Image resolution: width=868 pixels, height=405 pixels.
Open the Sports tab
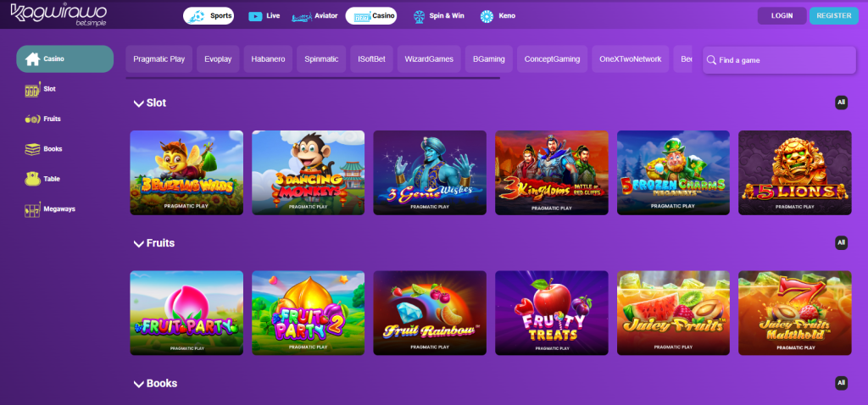(209, 16)
